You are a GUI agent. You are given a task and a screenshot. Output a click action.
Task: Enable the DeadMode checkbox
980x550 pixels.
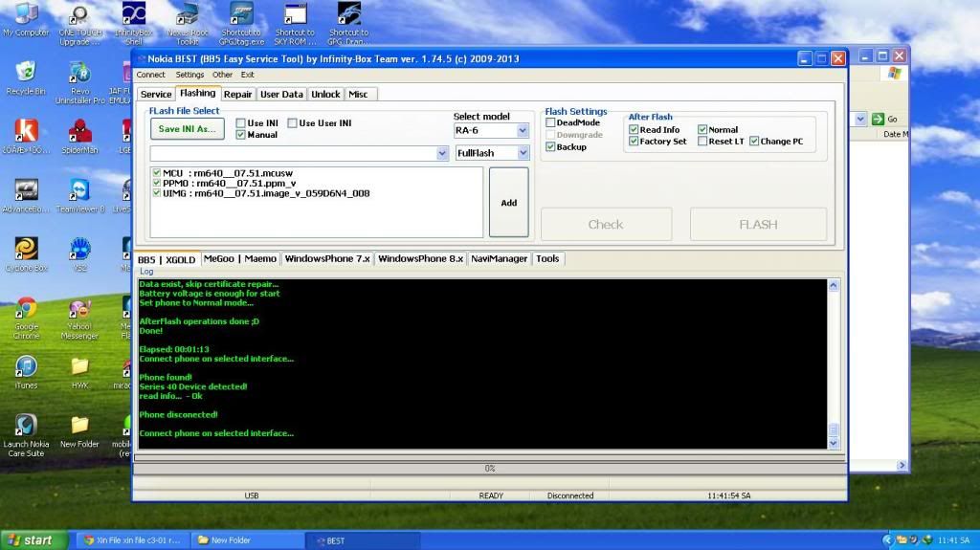[550, 122]
